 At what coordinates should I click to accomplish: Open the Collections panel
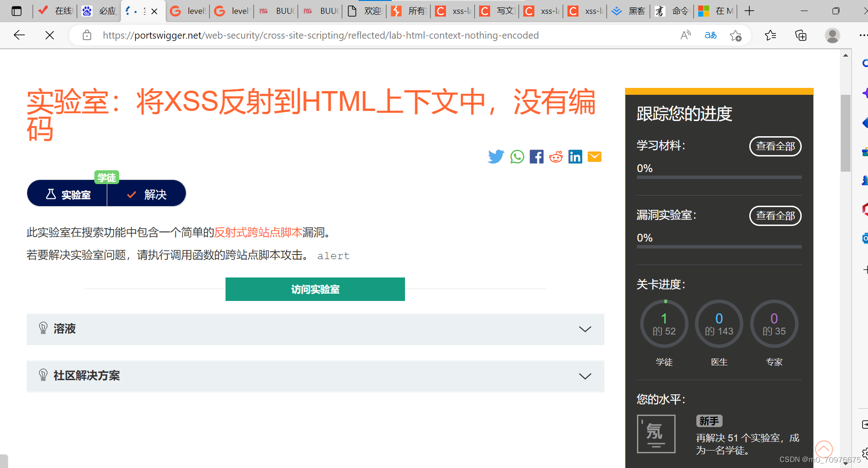point(800,35)
